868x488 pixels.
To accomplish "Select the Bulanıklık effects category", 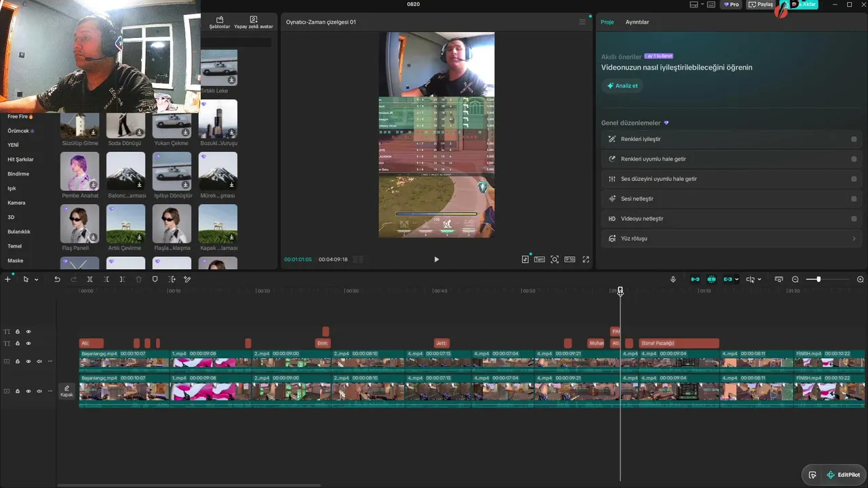I will coord(19,232).
